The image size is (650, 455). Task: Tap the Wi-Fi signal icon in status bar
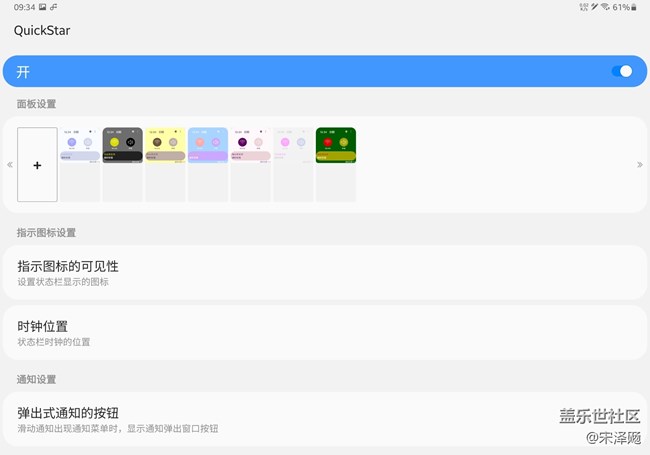(605, 7)
